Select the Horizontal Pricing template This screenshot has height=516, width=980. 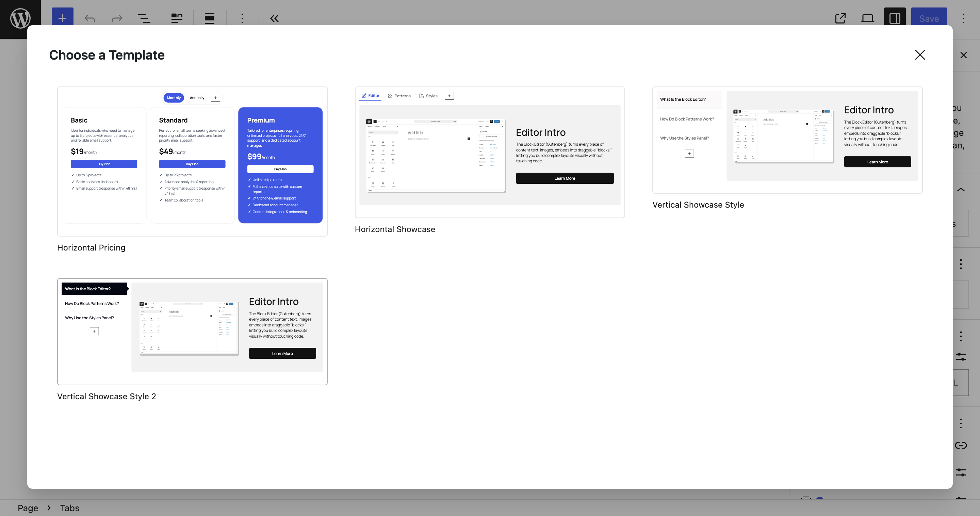[x=192, y=161]
